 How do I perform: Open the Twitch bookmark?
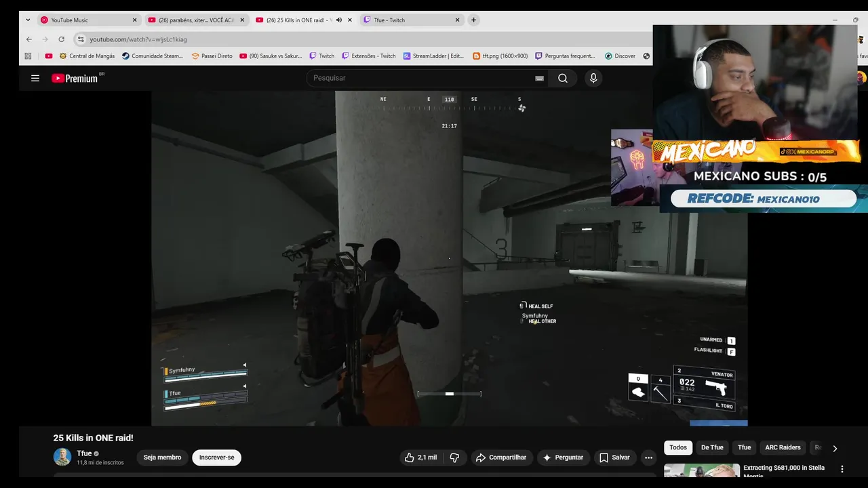pyautogui.click(x=322, y=56)
